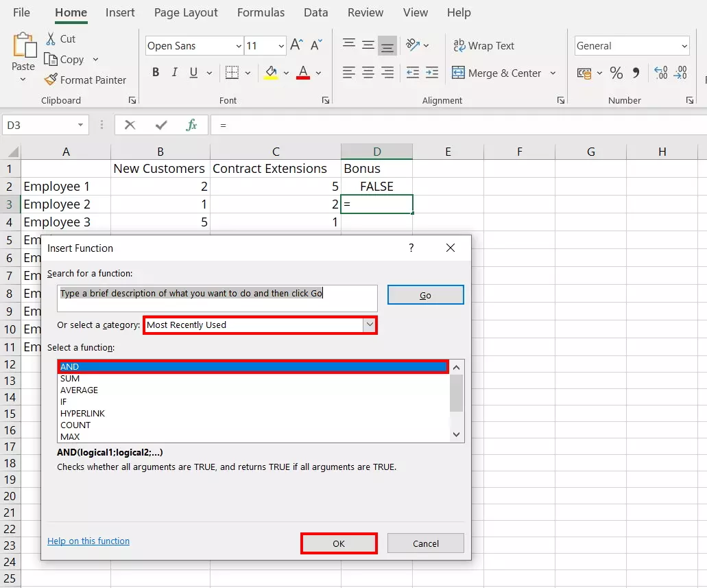
Task: Activate the Format Painter brush
Action: (51, 80)
